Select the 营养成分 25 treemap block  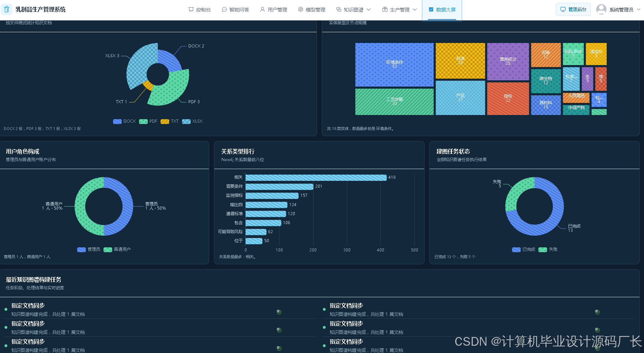[x=508, y=62]
